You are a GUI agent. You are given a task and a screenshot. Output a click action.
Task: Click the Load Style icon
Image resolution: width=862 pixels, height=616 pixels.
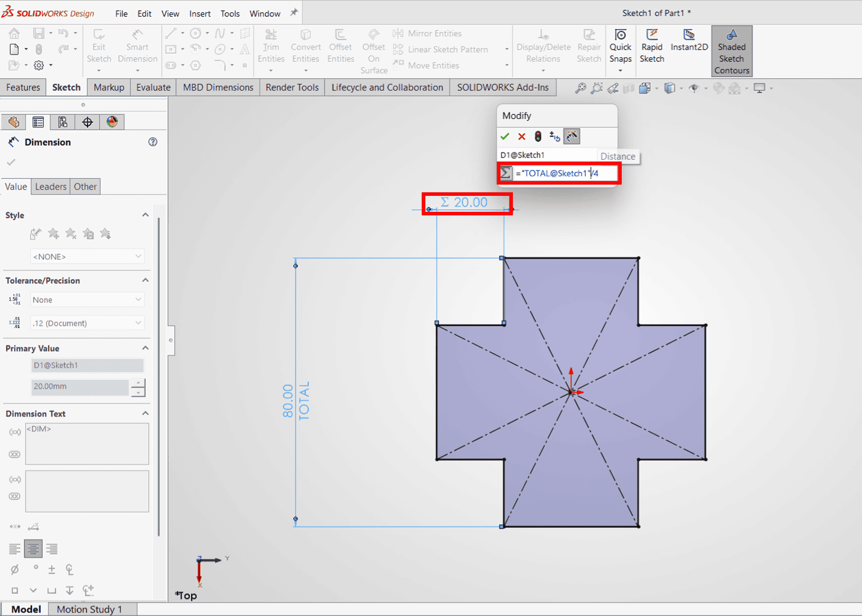(x=106, y=234)
